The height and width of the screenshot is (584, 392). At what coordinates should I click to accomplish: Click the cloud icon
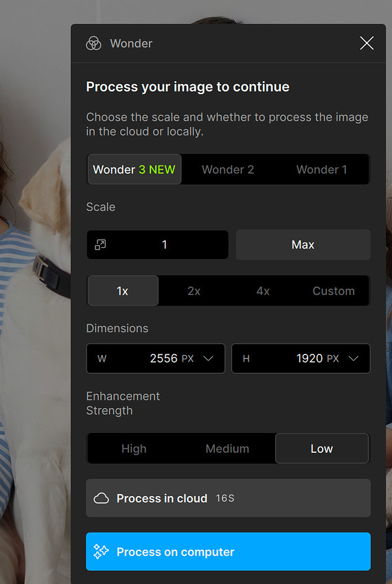pyautogui.click(x=101, y=498)
